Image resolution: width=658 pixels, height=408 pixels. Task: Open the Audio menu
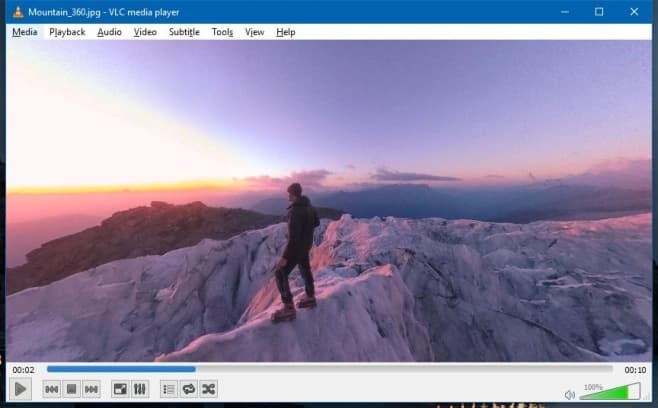[x=110, y=32]
